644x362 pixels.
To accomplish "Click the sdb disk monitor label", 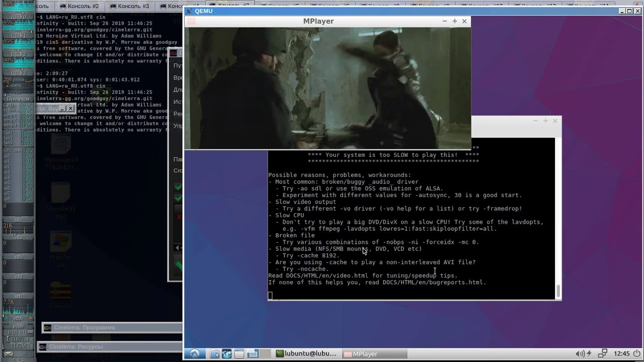I will click(18, 256).
